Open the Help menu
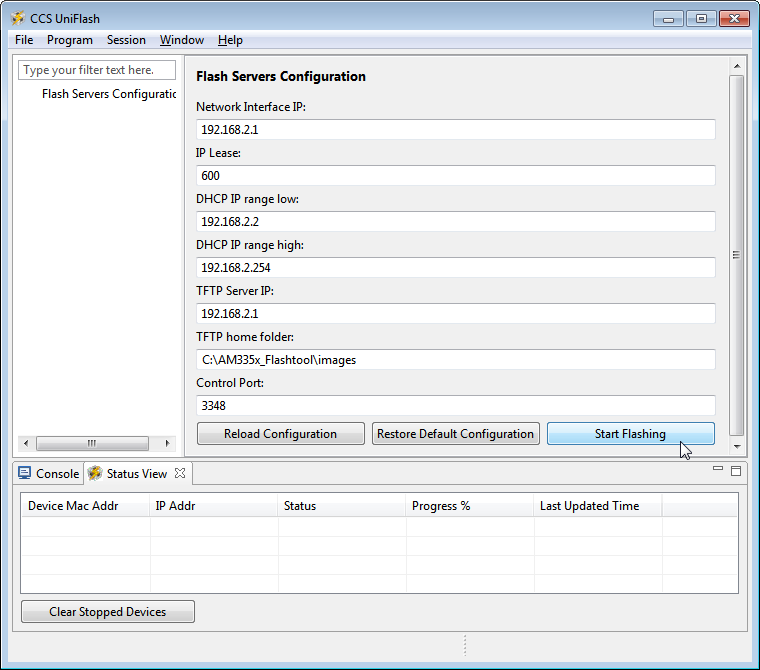 pyautogui.click(x=230, y=40)
